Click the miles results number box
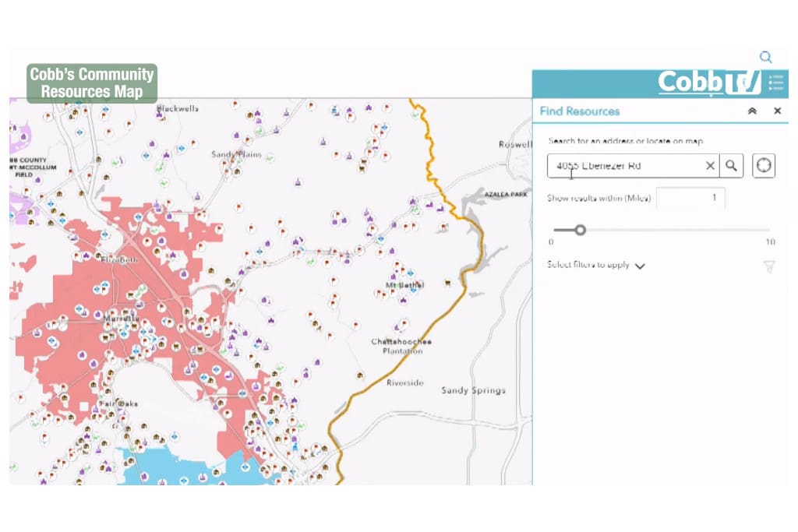The height and width of the screenshot is (532, 798). click(x=690, y=198)
